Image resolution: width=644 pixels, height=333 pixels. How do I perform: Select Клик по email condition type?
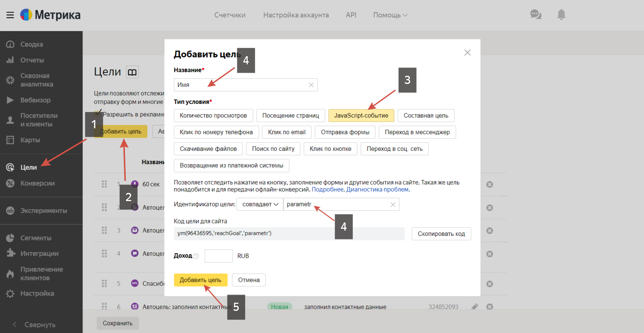pyautogui.click(x=287, y=132)
